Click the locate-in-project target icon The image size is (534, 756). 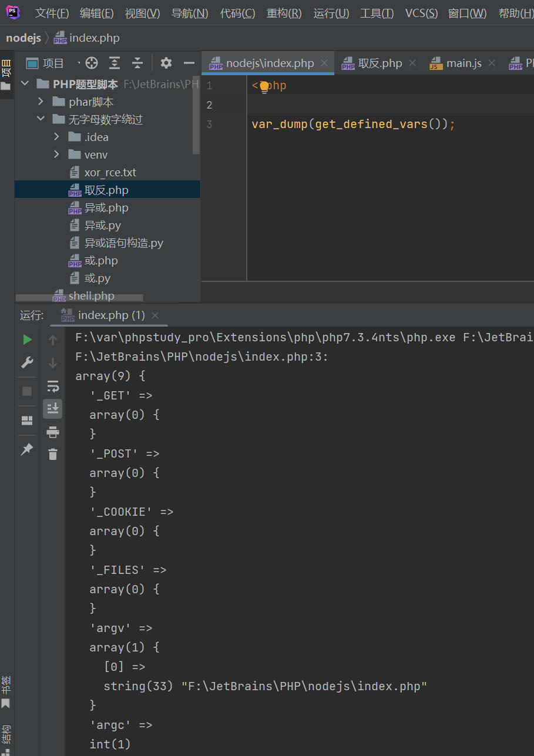tap(92, 63)
